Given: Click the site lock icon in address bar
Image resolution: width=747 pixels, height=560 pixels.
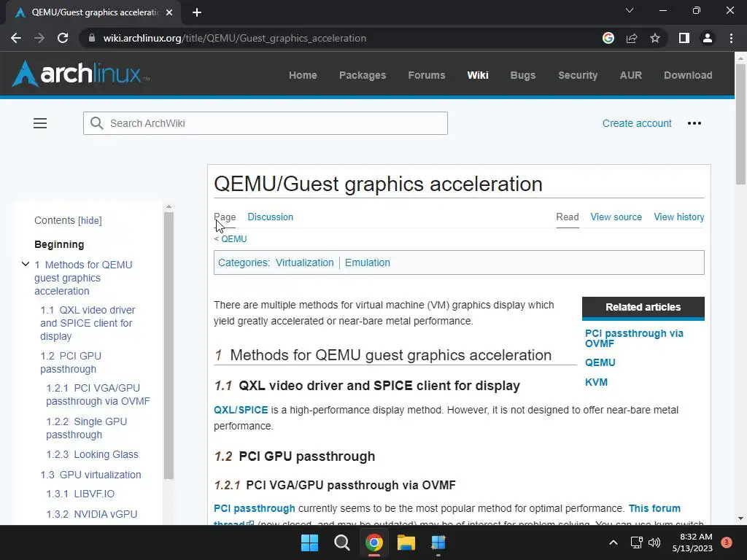Looking at the screenshot, I should click(92, 38).
